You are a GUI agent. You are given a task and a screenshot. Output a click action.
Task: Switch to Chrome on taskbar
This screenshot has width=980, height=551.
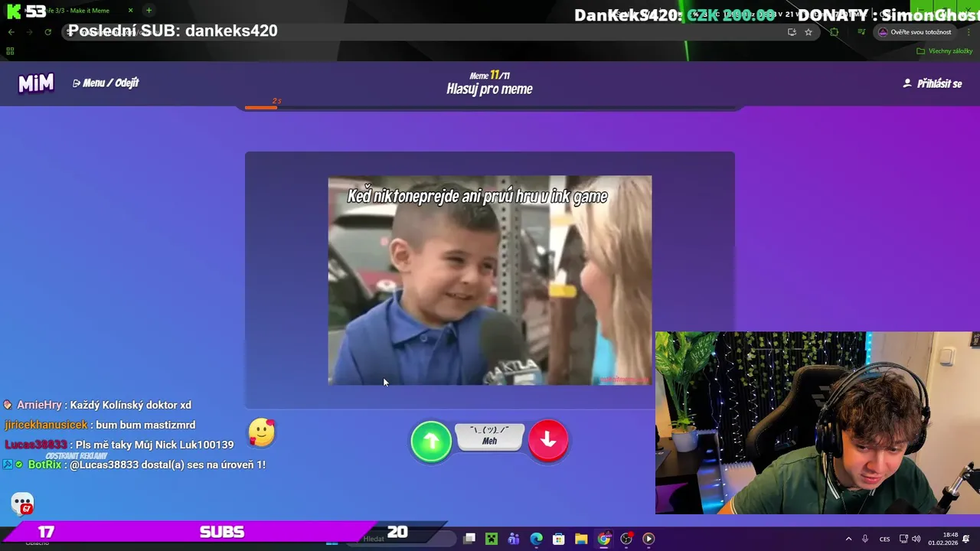(x=604, y=539)
